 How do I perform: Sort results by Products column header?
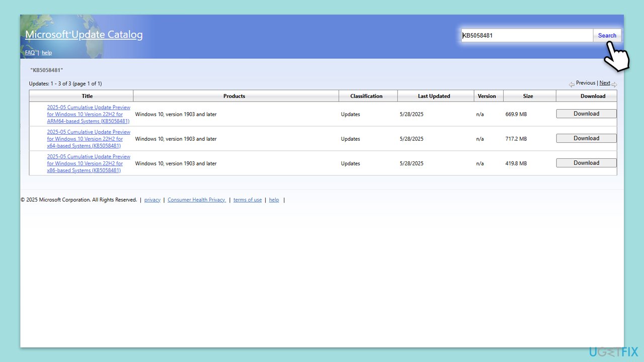click(234, 96)
